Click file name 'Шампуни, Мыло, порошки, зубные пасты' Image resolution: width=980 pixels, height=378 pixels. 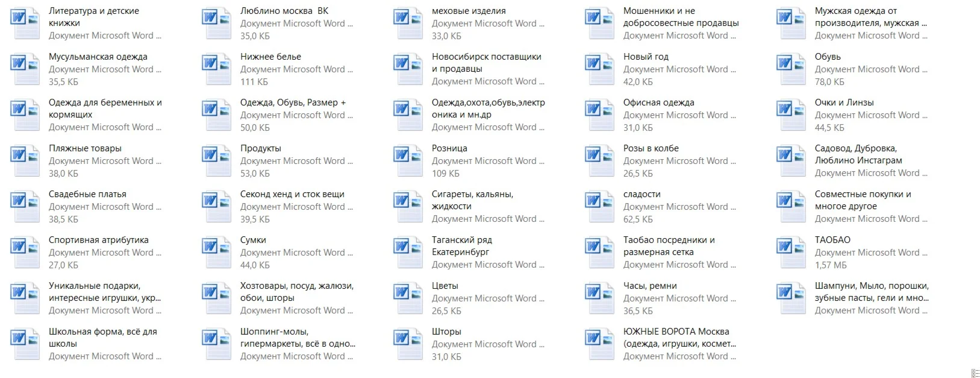tap(872, 292)
